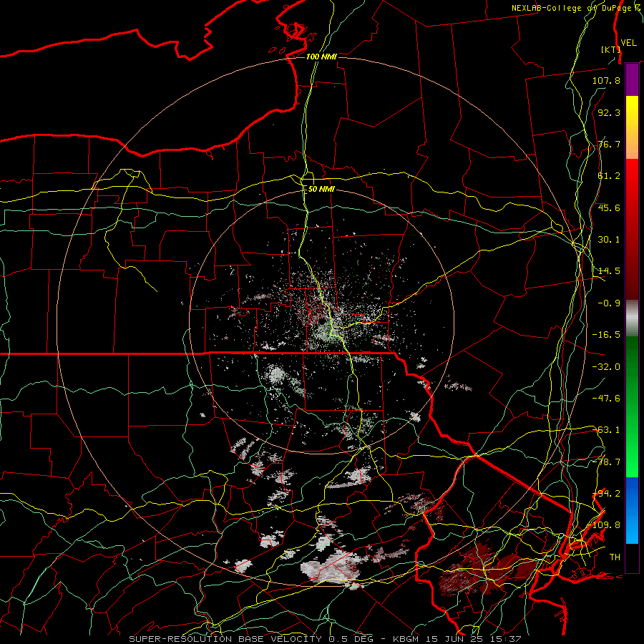Click the 107.8 velocity scale value
The width and height of the screenshot is (644, 644).
(x=606, y=80)
